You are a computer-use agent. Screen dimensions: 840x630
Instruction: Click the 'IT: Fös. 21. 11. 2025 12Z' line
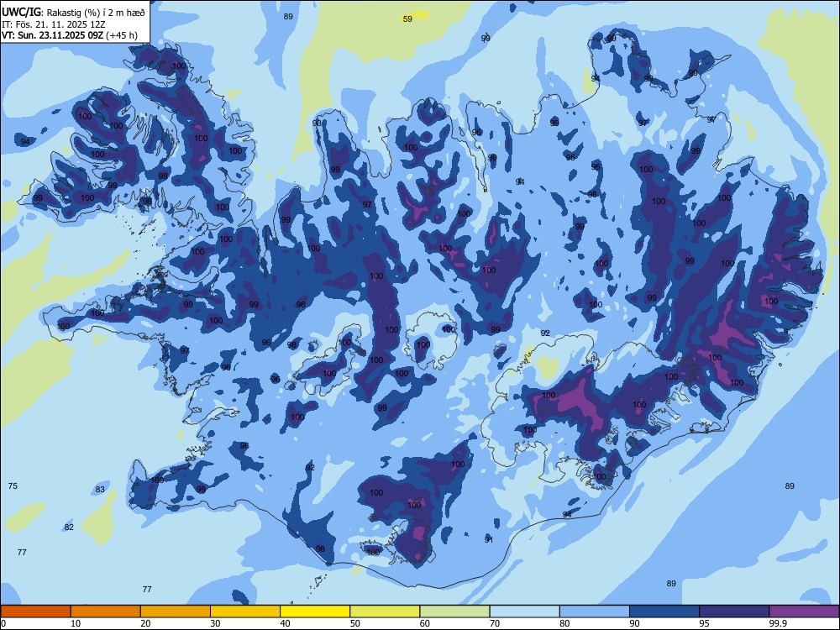pos(54,24)
